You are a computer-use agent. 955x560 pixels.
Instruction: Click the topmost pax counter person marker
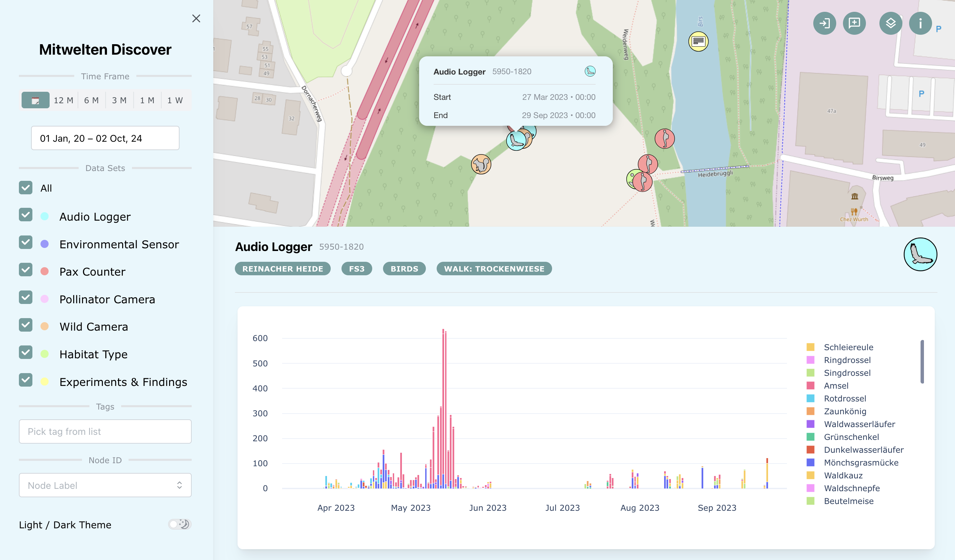coord(665,139)
